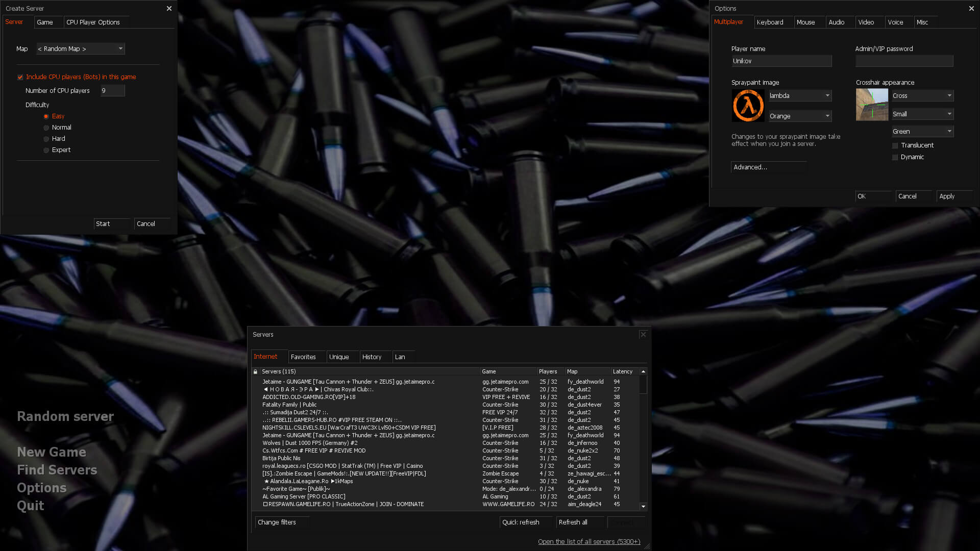Open the Cross crosshair type dropdown

click(923, 95)
